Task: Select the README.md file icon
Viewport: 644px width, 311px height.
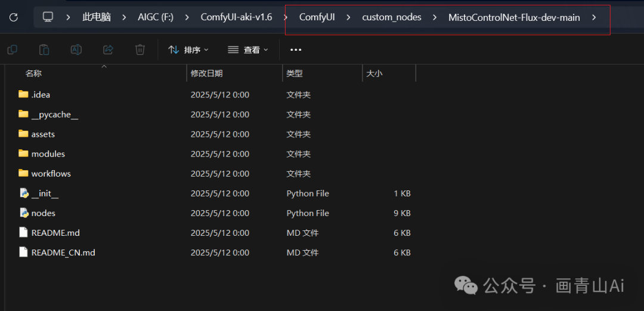Action: pos(23,233)
